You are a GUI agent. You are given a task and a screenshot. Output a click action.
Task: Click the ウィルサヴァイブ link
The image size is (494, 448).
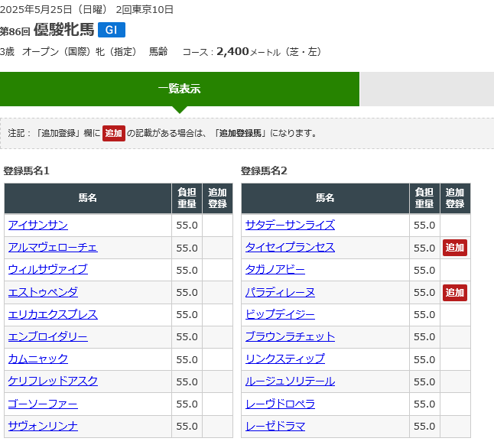(47, 269)
